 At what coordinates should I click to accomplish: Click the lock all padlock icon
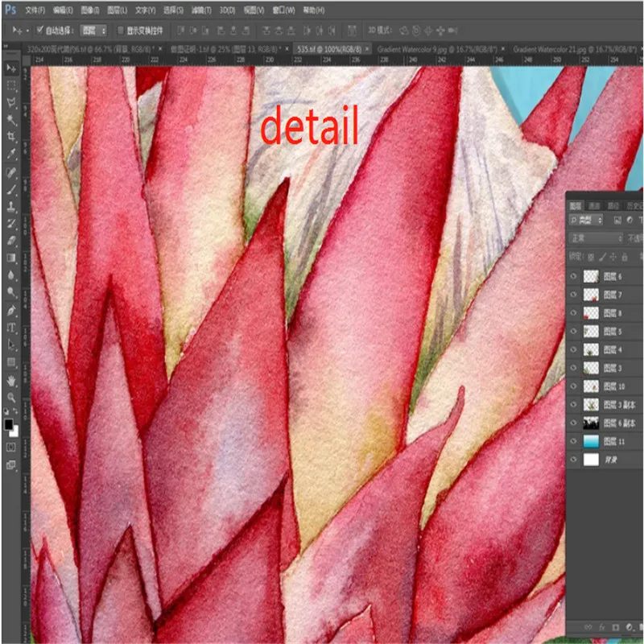[625, 257]
